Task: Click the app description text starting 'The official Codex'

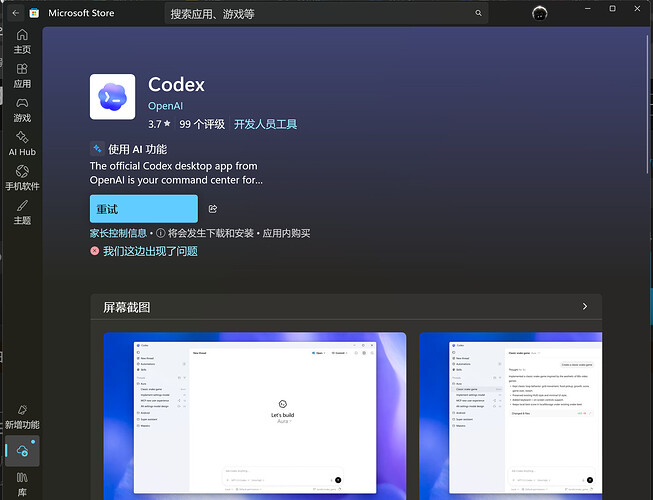Action: point(176,173)
